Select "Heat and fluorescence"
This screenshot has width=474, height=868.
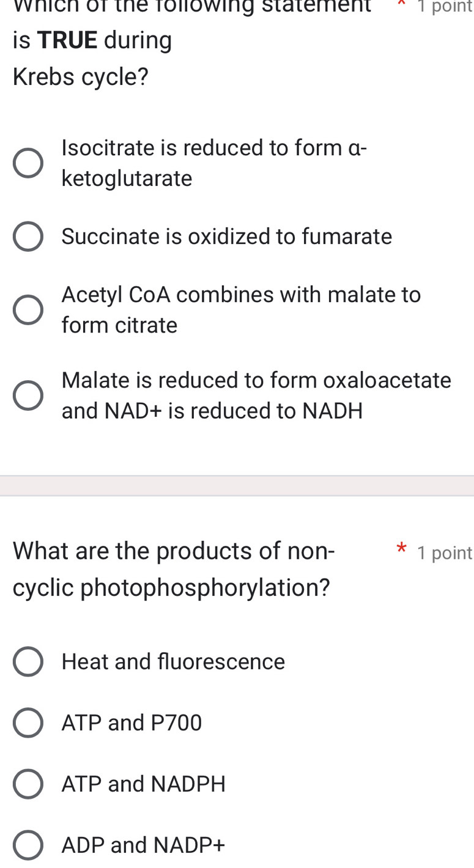[x=27, y=661]
